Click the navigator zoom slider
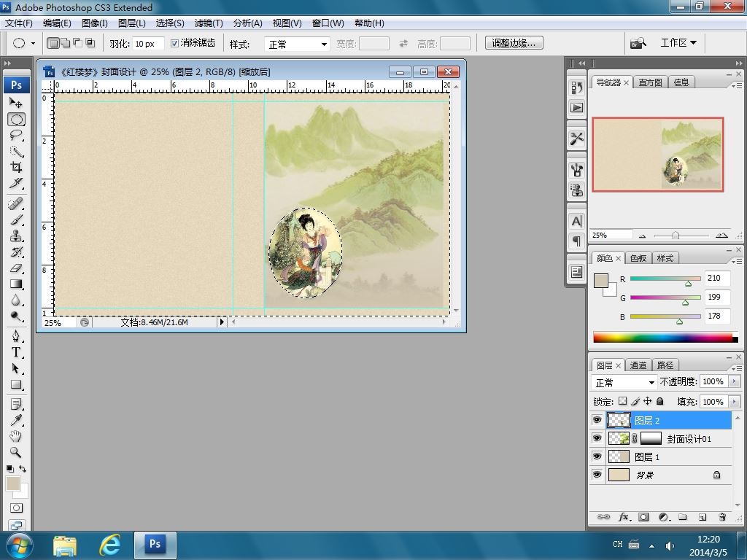 (681, 236)
